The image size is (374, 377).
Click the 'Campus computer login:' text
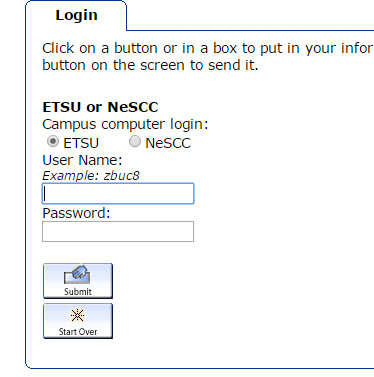click(x=125, y=125)
